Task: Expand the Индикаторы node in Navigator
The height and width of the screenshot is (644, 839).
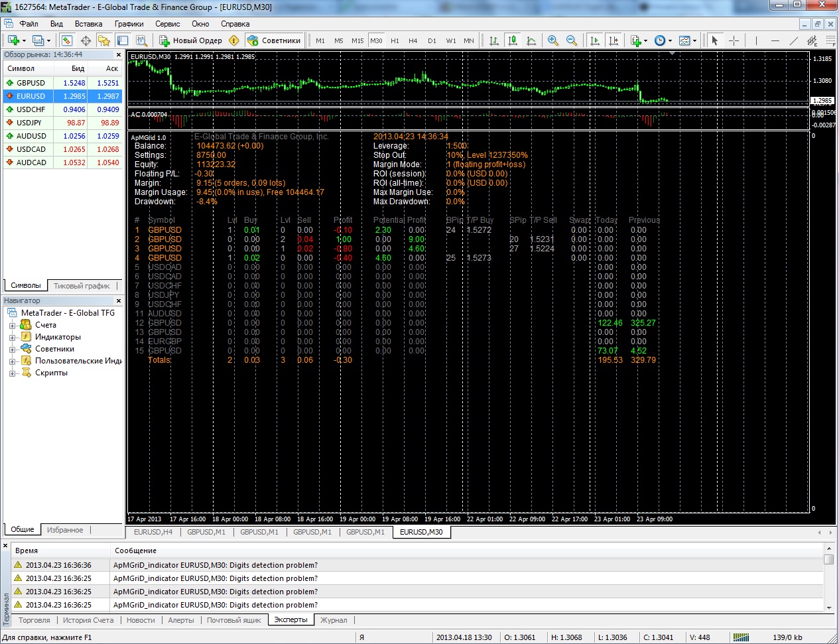Action: (12, 338)
